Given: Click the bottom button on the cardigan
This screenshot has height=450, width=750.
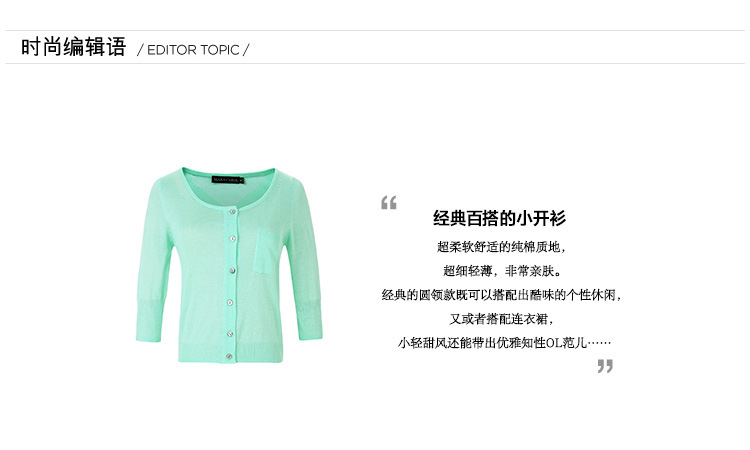Looking at the screenshot, I should tap(229, 356).
